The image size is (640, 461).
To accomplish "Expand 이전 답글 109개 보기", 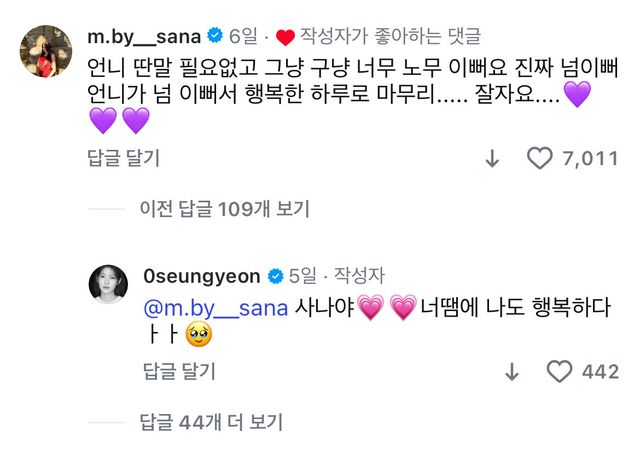I will pyautogui.click(x=224, y=209).
